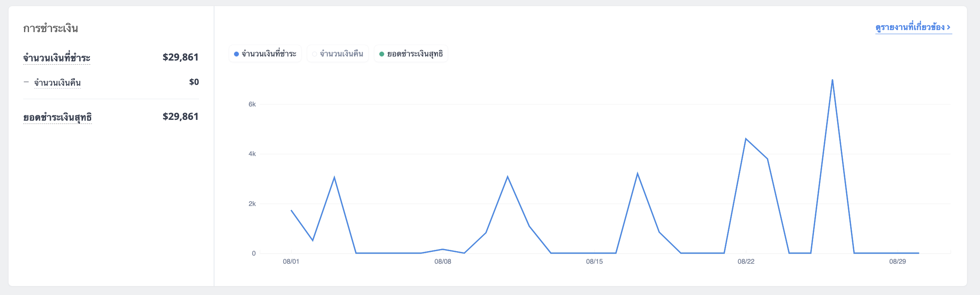This screenshot has height=295, width=980.
Task: Toggle the ยอดชำระเงินสุทธิ chart legend
Action: [411, 54]
